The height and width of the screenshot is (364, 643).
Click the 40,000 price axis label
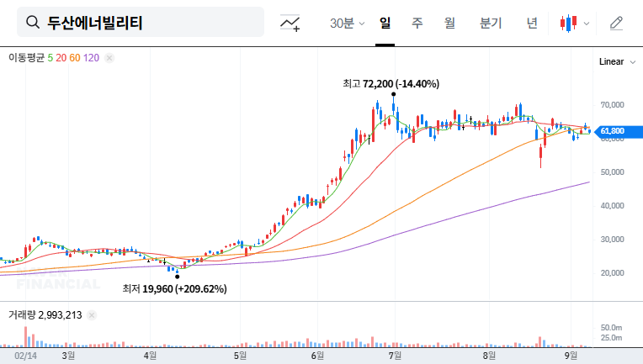coord(612,206)
